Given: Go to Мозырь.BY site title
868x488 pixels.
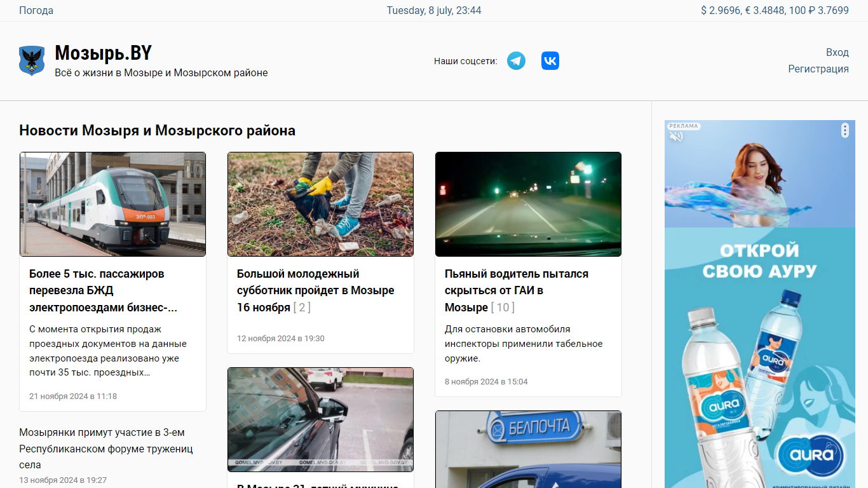Looking at the screenshot, I should [103, 53].
